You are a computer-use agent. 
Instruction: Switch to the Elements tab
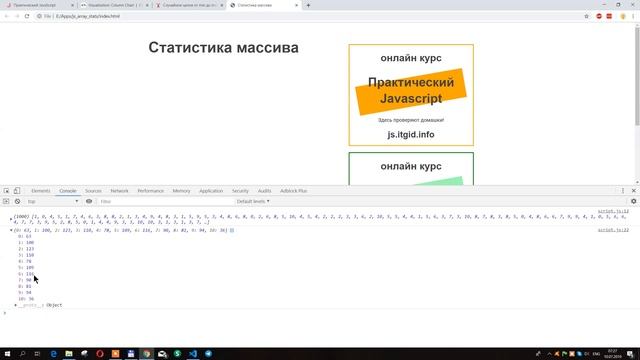click(41, 191)
